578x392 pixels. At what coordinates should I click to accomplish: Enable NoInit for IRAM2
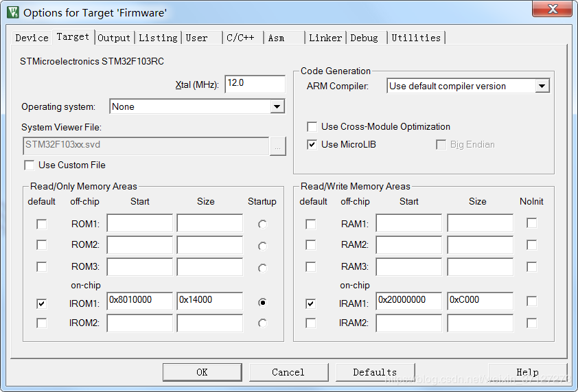531,323
